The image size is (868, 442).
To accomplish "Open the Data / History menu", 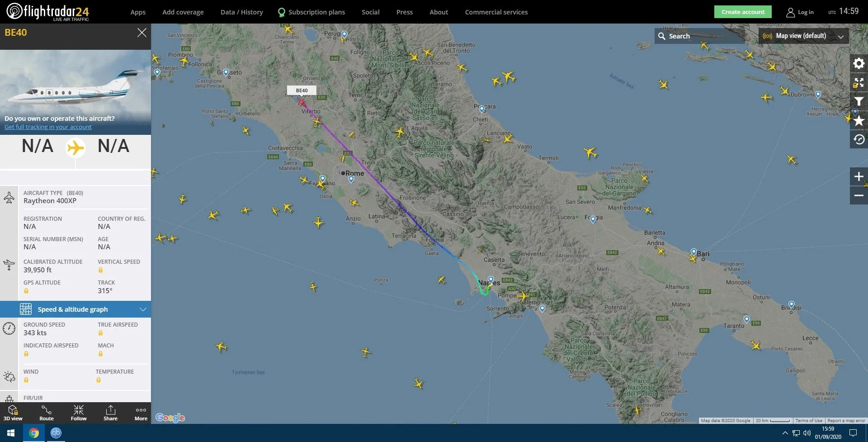I will point(241,12).
